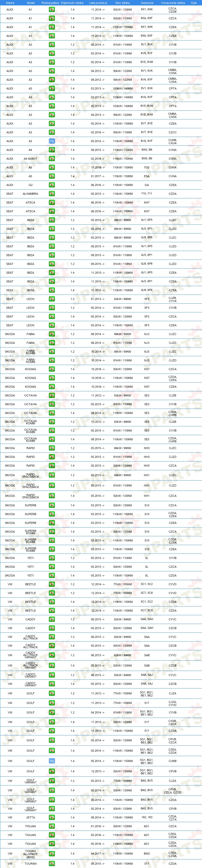Select the A4 AVANT model cell
Viewport: 202px width, 868px height.
(30, 159)
